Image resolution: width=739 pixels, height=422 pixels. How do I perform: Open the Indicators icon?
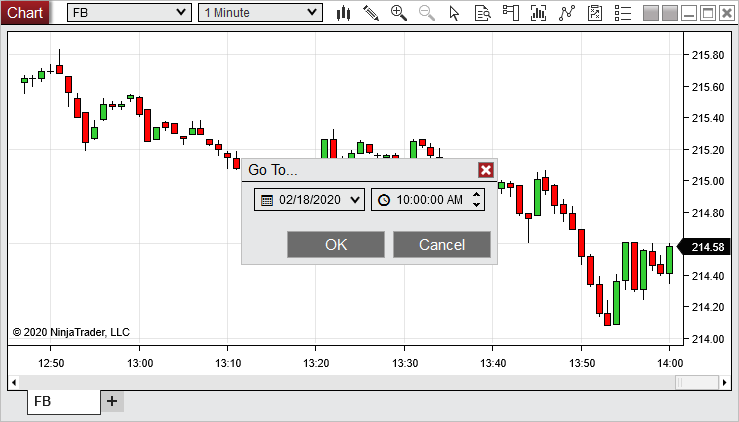567,13
